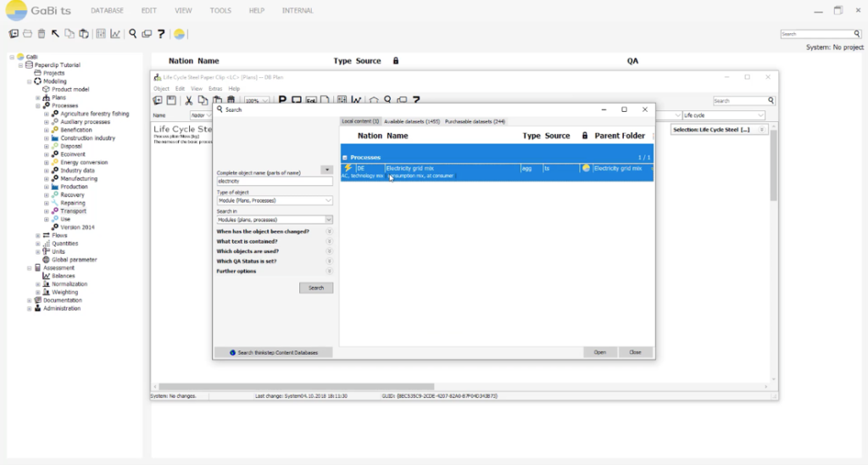Open the TOOLS menu
Image resolution: width=868 pixels, height=465 pixels.
[220, 10]
